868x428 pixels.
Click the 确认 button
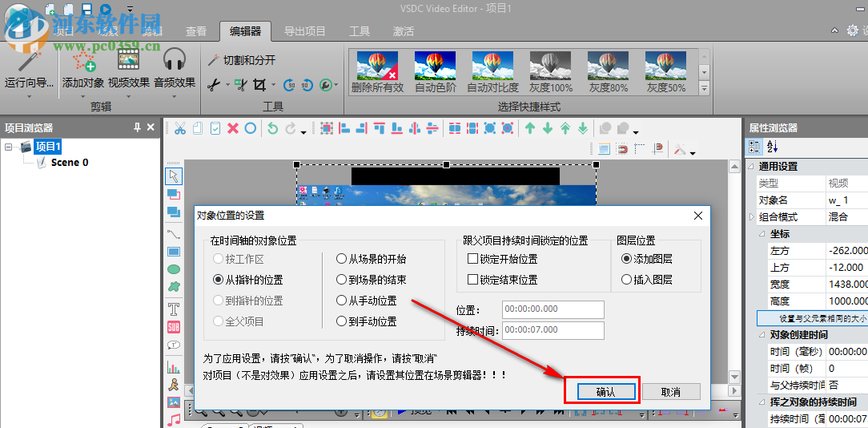coord(605,391)
